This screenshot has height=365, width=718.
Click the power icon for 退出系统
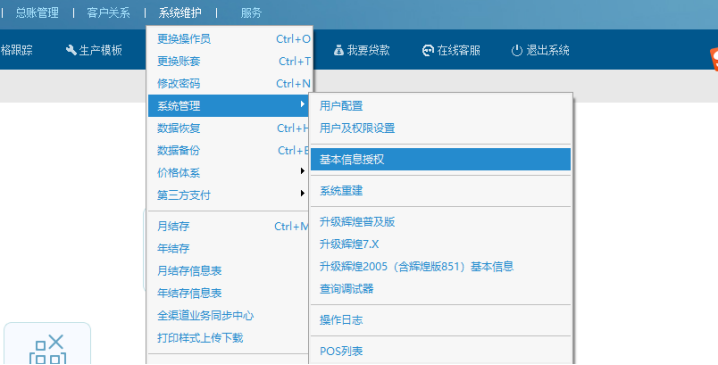click(x=517, y=50)
